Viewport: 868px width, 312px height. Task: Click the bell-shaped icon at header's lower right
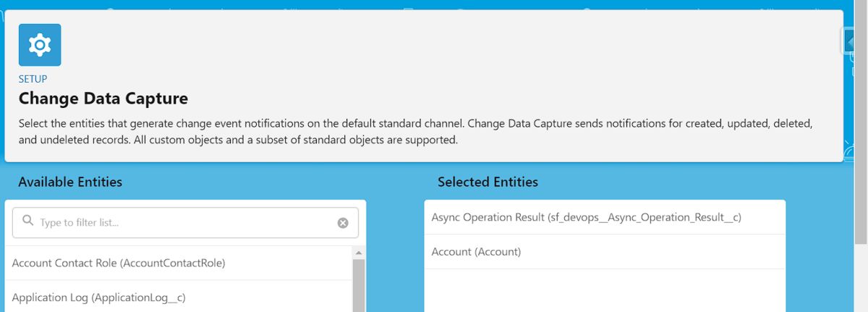click(x=848, y=152)
